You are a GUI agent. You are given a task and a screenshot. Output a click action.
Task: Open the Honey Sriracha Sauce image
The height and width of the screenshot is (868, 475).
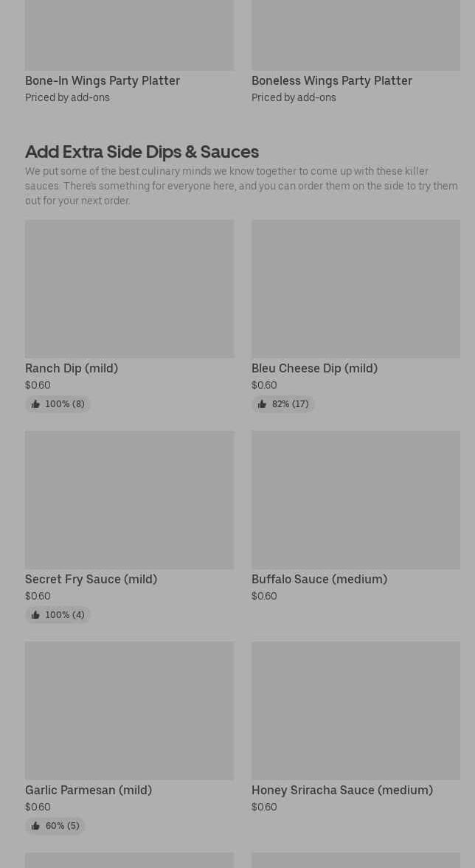coord(356,710)
